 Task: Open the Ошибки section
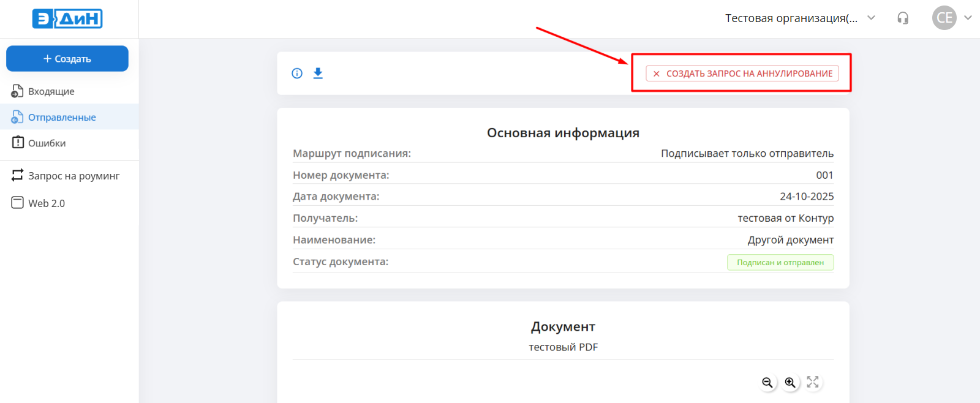click(47, 143)
